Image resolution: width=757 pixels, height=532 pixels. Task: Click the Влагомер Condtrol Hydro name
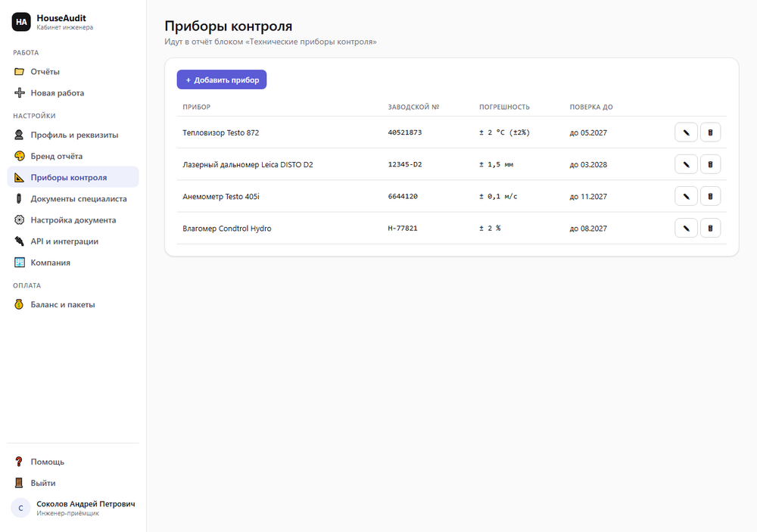227,228
